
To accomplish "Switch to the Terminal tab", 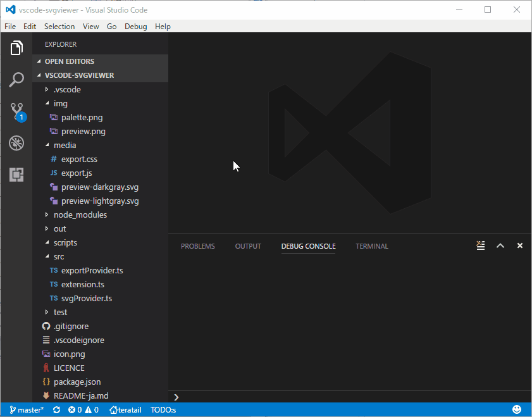I will 371,246.
